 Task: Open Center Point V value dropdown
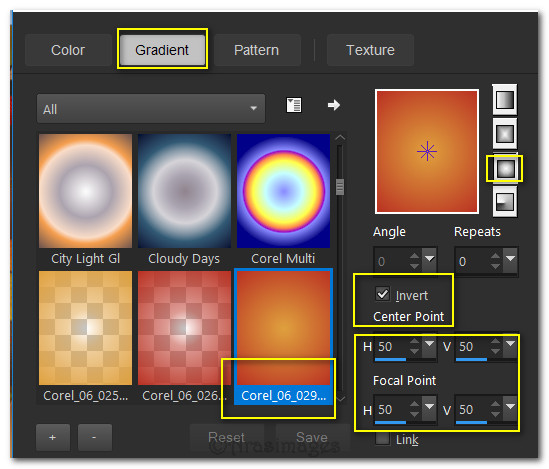click(510, 347)
